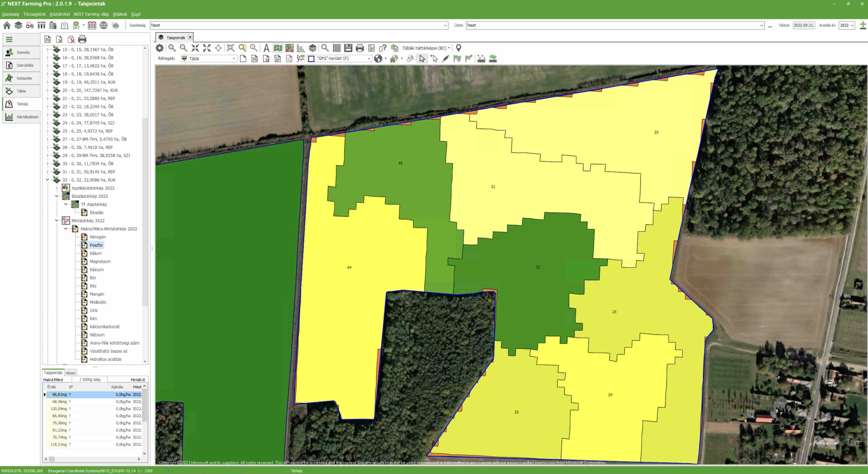
Task: Click the zoom in magnifier tool
Action: pyautogui.click(x=172, y=48)
